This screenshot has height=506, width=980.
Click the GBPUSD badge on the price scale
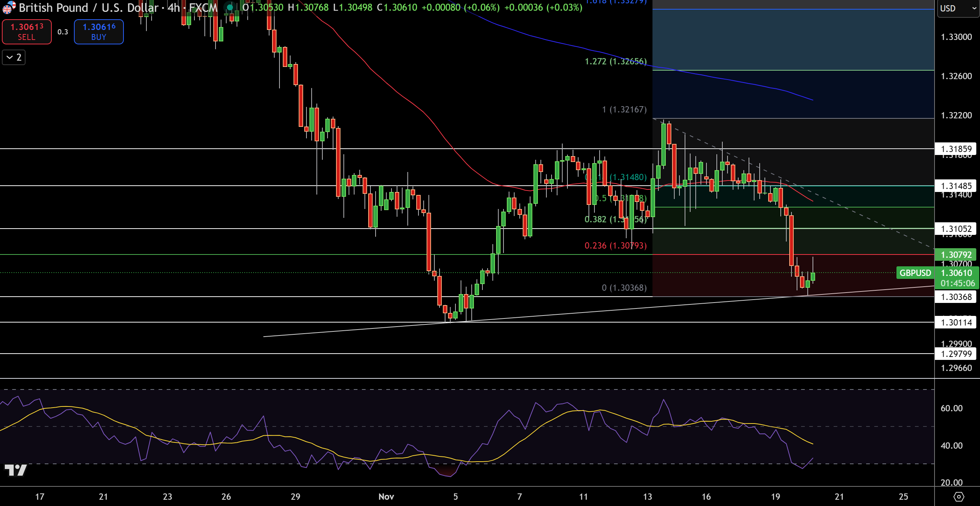(915, 273)
